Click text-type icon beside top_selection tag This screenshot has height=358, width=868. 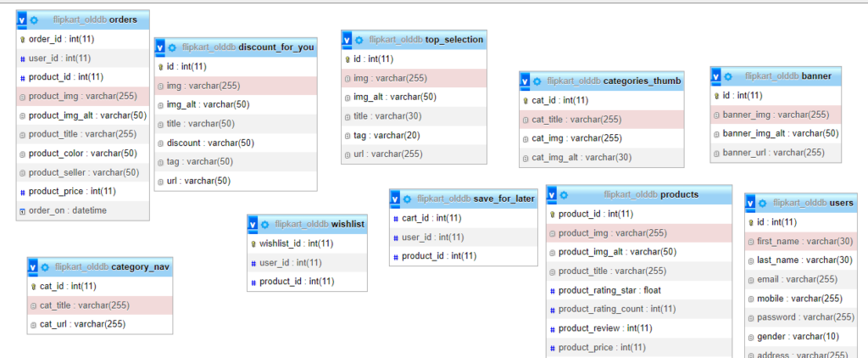pos(348,136)
